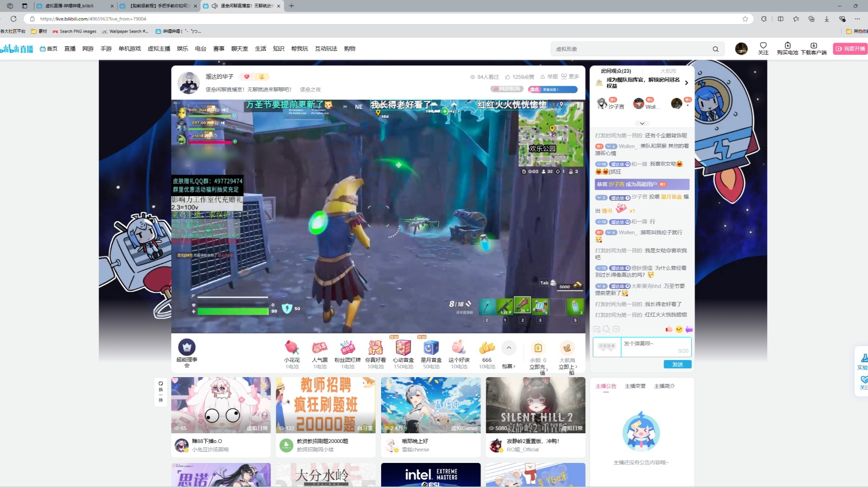This screenshot has height=488, width=868.
Task: Open the Wallpaper Search bookmark
Action: [125, 32]
